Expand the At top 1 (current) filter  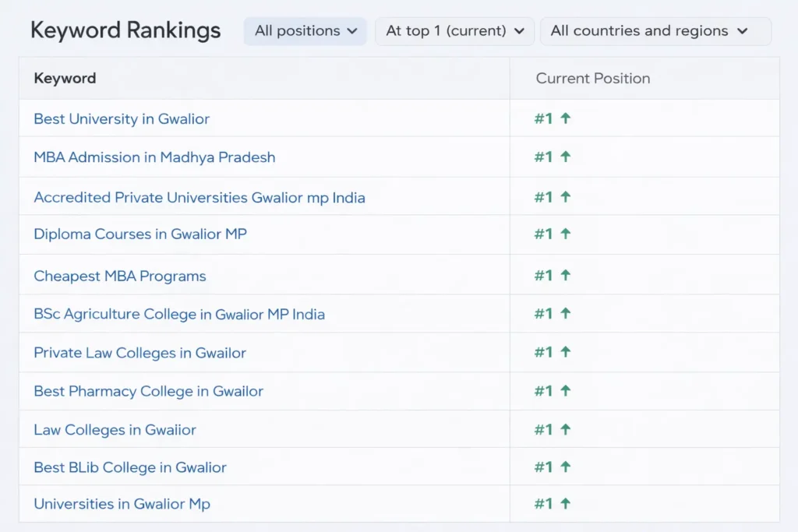(x=454, y=31)
